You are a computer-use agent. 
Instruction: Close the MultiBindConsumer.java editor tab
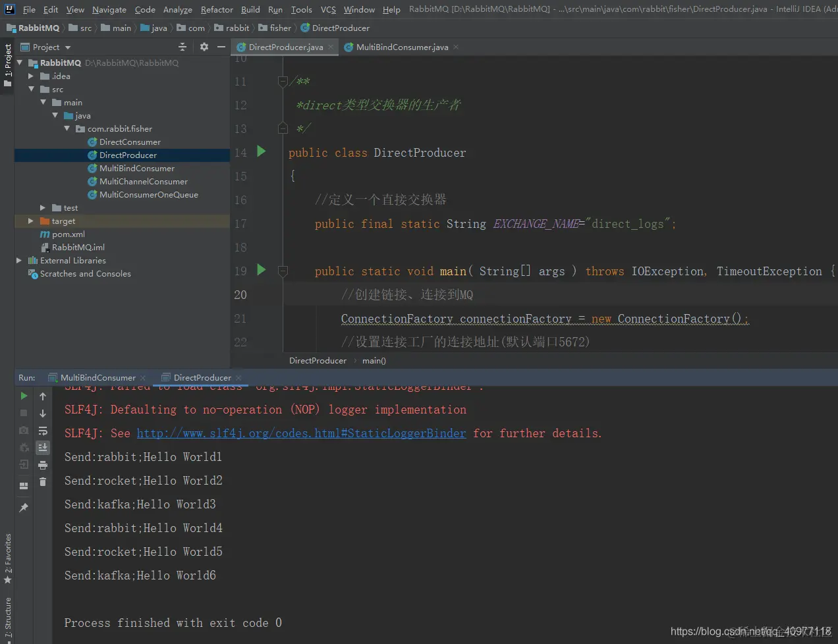(456, 47)
